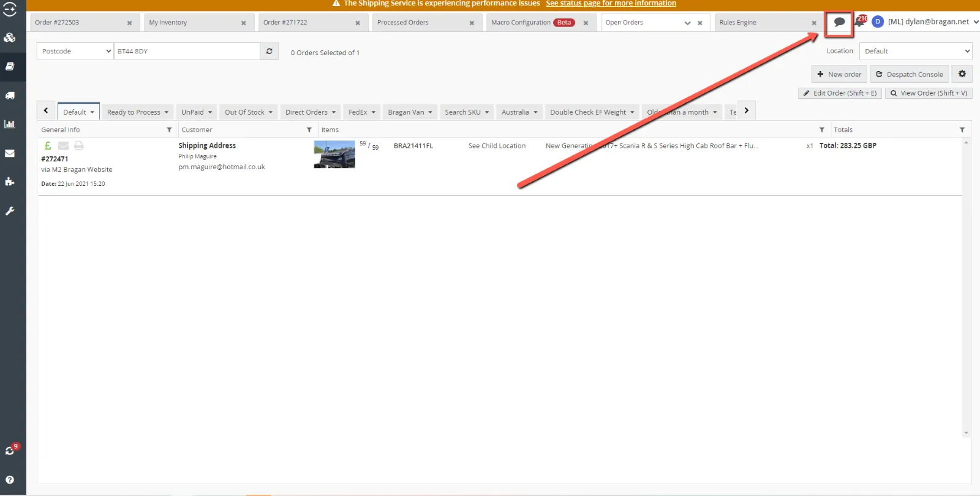Close the My Inventory tab
This screenshot has width=980, height=496.
pos(243,23)
